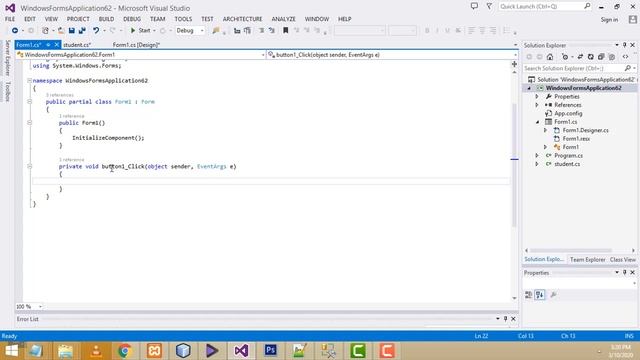Toggle auto hide pin on Error List panel
The height and width of the screenshot is (360, 640).
(x=505, y=319)
